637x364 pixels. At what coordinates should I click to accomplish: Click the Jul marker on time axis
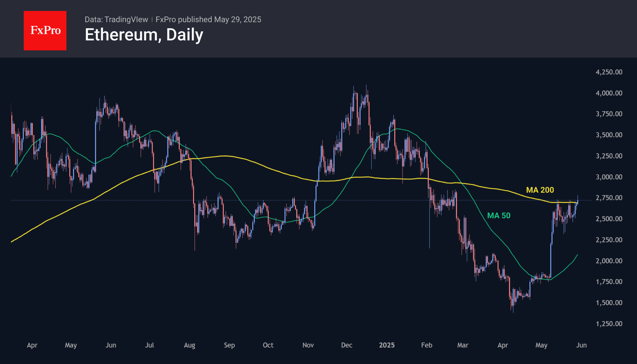[x=150, y=345]
